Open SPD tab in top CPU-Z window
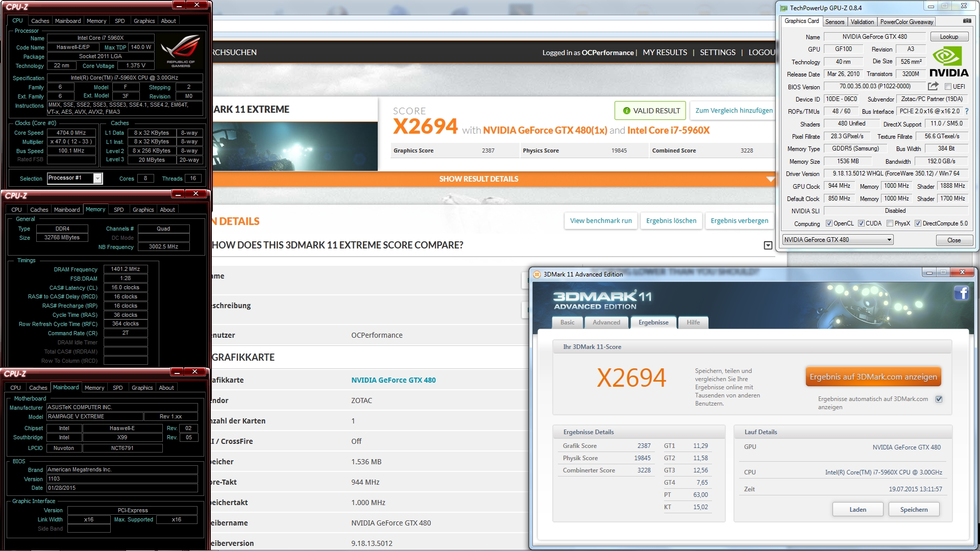 tap(119, 21)
